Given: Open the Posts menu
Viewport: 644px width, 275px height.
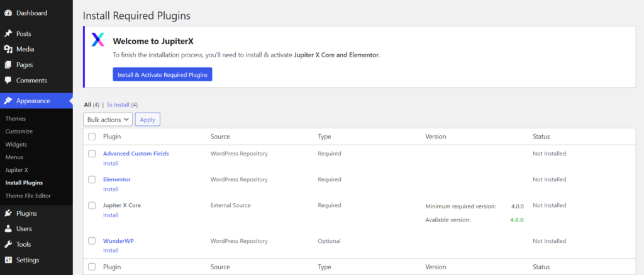Looking at the screenshot, I should pos(23,34).
